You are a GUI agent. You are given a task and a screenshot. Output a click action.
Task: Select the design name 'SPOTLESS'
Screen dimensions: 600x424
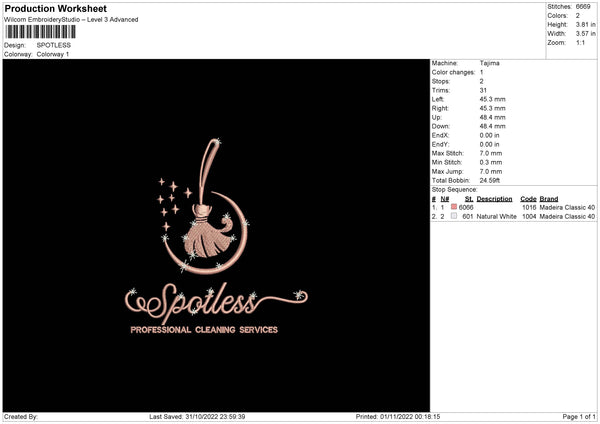point(54,45)
